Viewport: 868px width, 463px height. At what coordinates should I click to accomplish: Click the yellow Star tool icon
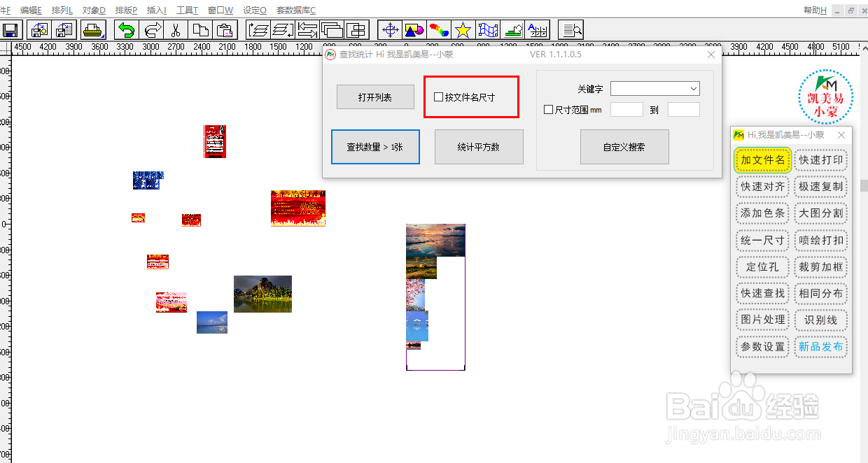tap(462, 29)
